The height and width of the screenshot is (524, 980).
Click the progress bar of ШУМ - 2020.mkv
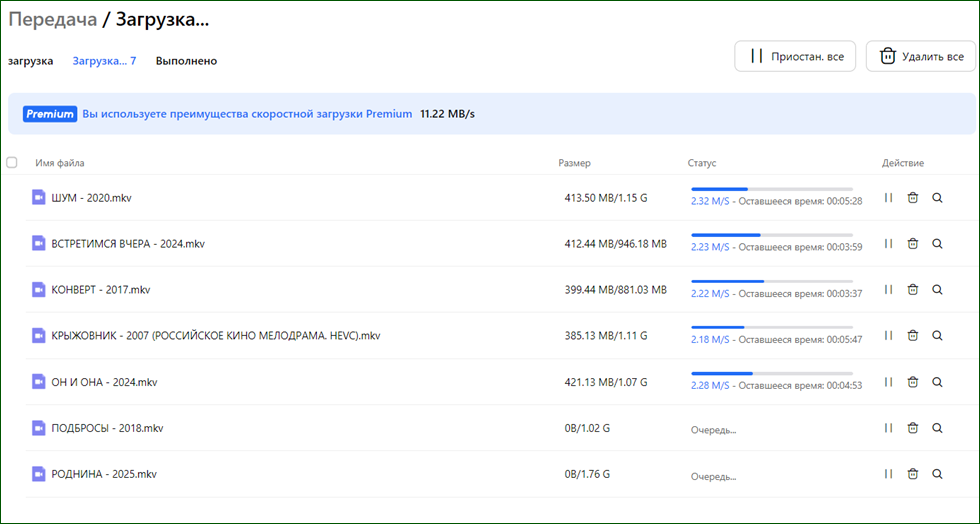[x=772, y=189]
